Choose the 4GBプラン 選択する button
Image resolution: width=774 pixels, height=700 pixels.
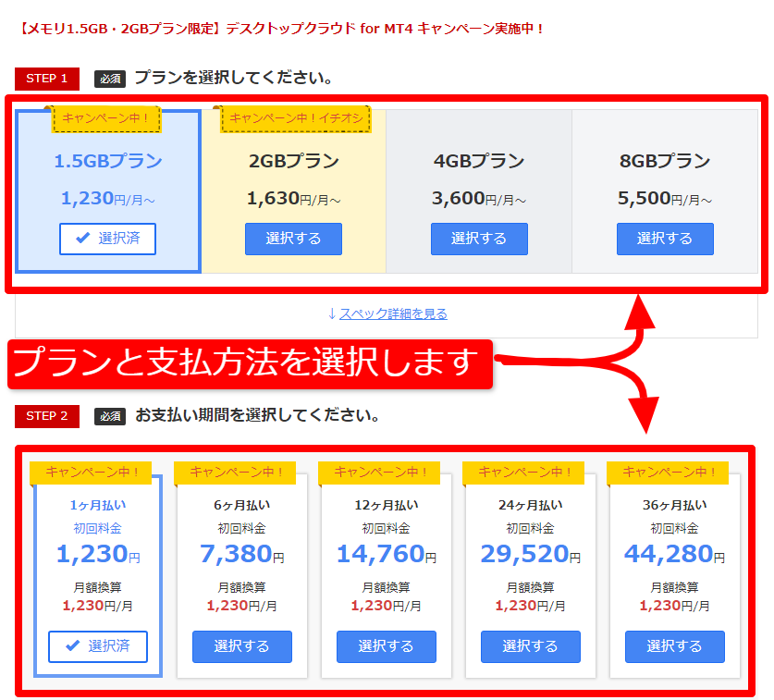coord(479,239)
